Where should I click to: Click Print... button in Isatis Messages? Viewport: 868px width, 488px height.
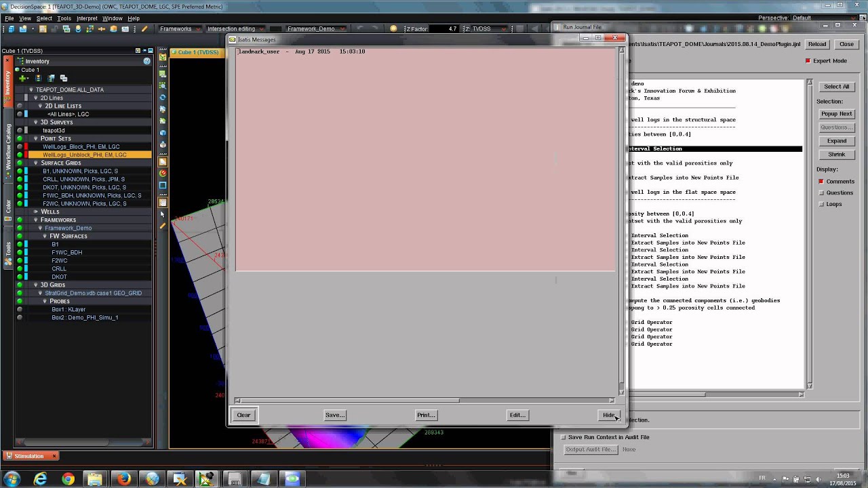pos(426,415)
